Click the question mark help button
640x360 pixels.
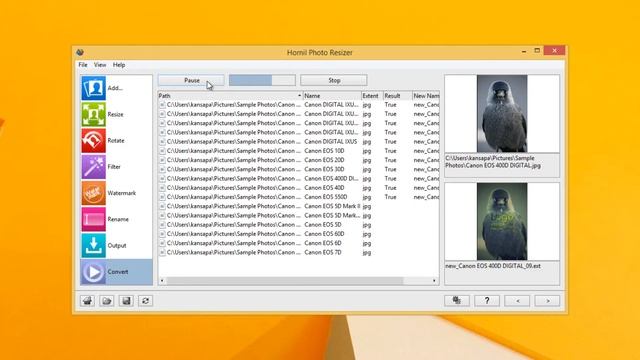coord(487,301)
